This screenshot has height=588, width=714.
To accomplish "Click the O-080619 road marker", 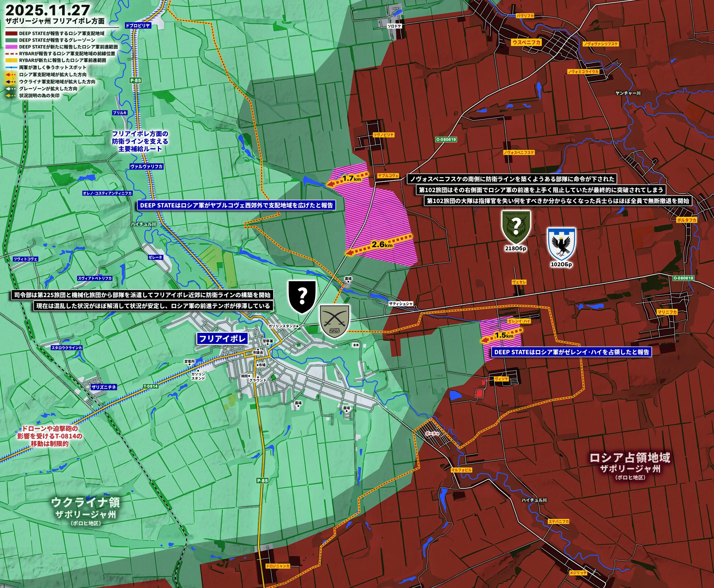I will coord(446,139).
